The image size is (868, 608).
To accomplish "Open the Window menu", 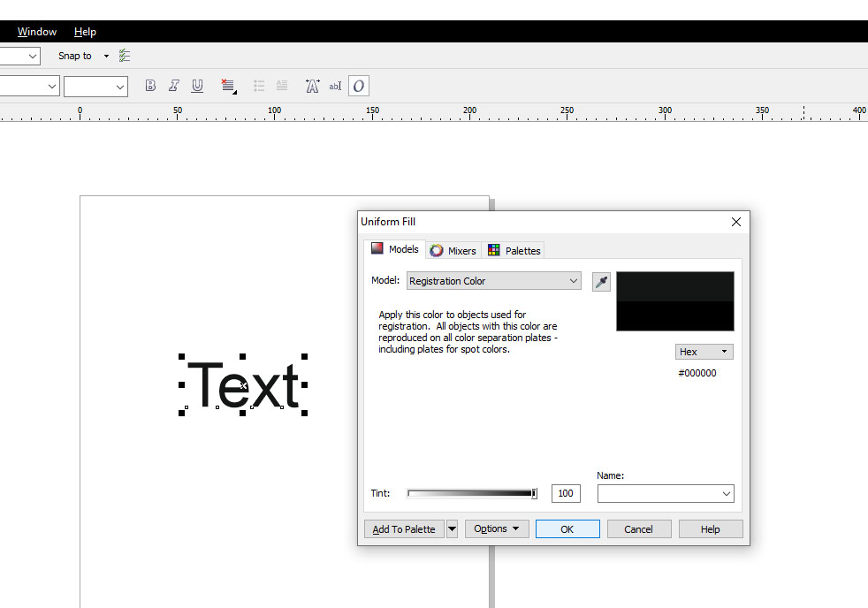I will [x=37, y=32].
